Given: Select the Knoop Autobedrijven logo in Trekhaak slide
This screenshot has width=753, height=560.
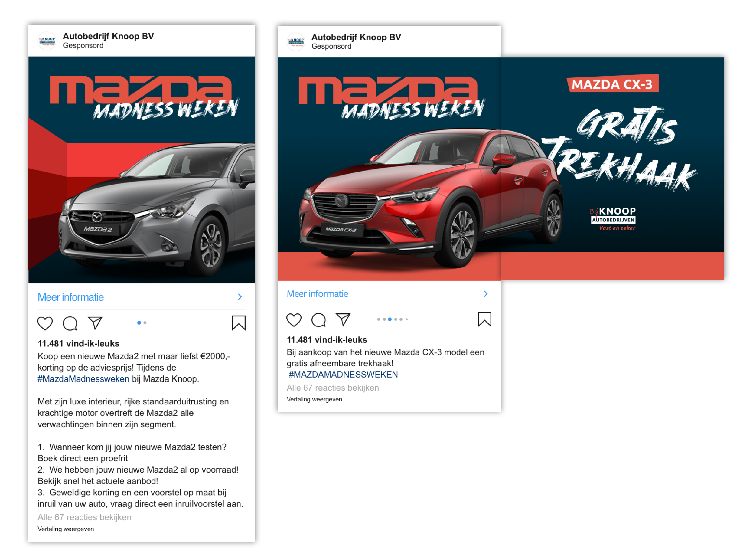Looking at the screenshot, I should (x=613, y=219).
